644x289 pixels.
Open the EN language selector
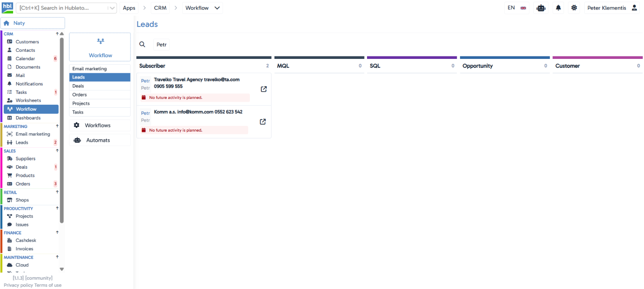[x=516, y=8]
